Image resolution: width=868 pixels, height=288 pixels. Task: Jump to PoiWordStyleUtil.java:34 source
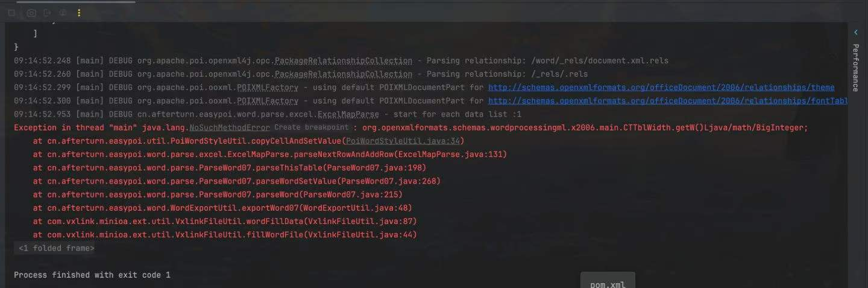tap(403, 141)
